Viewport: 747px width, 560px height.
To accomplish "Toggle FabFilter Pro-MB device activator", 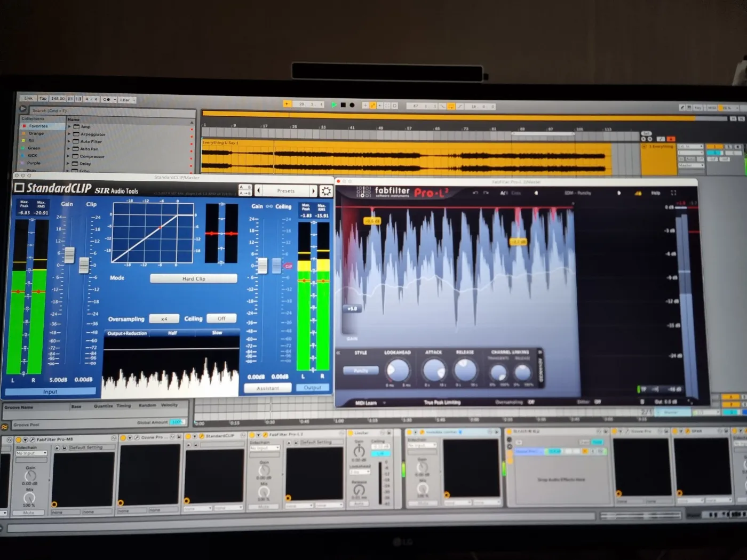I will click(x=18, y=439).
